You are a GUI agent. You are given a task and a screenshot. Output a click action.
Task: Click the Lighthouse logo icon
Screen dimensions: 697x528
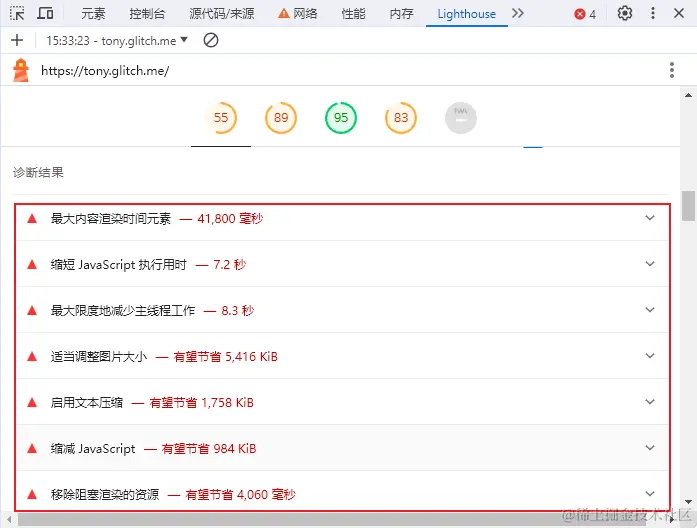click(20, 71)
